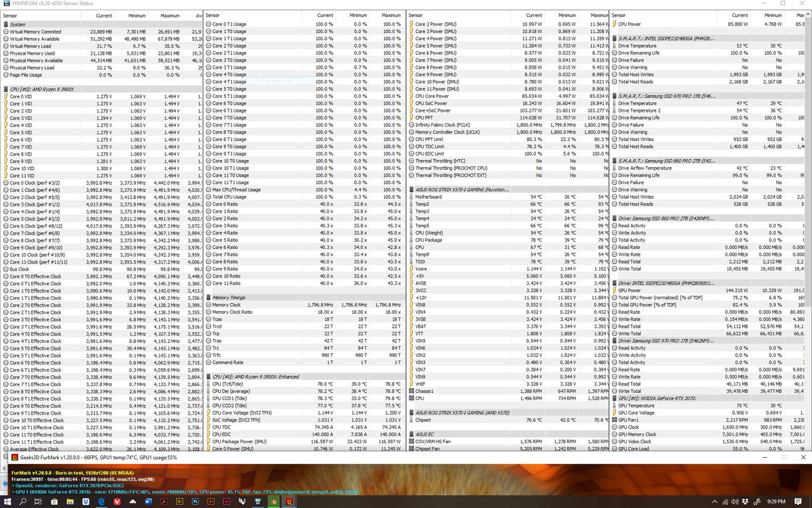Launch Adobe Photoshop from the taskbar

(x=195, y=502)
